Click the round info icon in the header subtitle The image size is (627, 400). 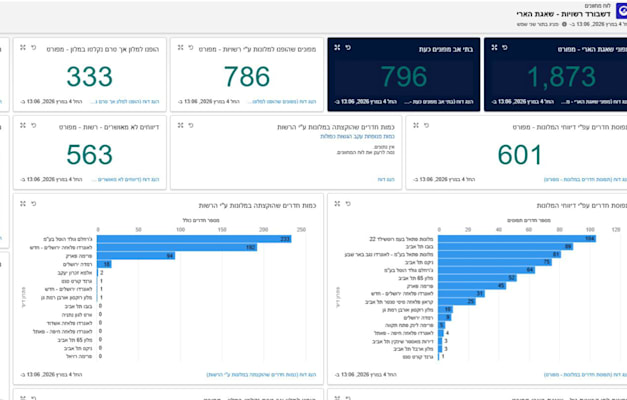(x=564, y=24)
